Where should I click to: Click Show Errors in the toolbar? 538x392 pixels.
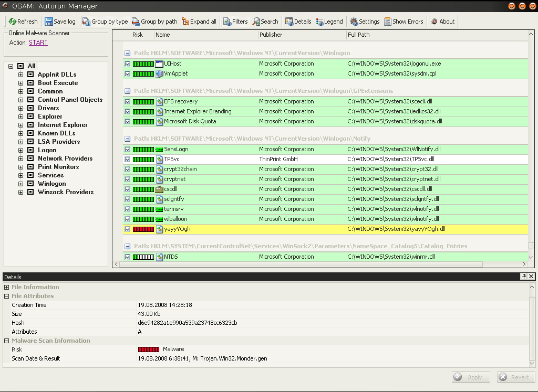click(403, 22)
